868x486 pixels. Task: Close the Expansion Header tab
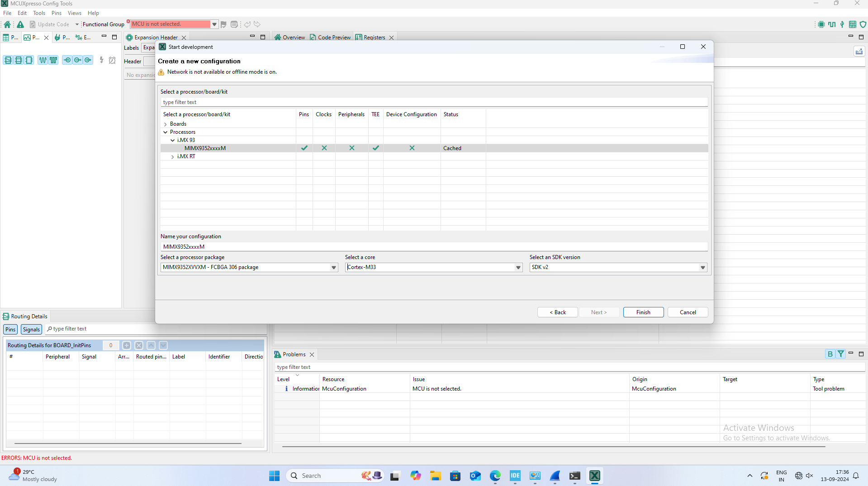point(184,38)
